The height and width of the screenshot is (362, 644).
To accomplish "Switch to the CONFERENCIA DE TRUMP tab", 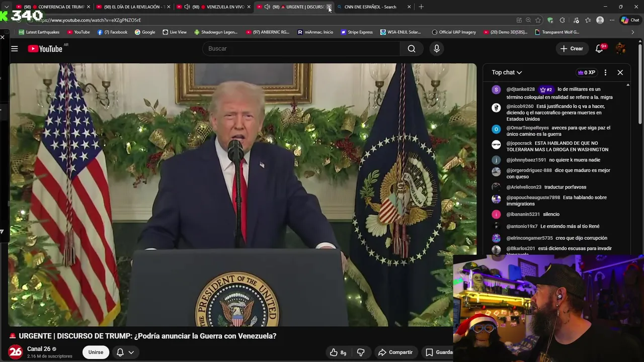I will [x=53, y=7].
